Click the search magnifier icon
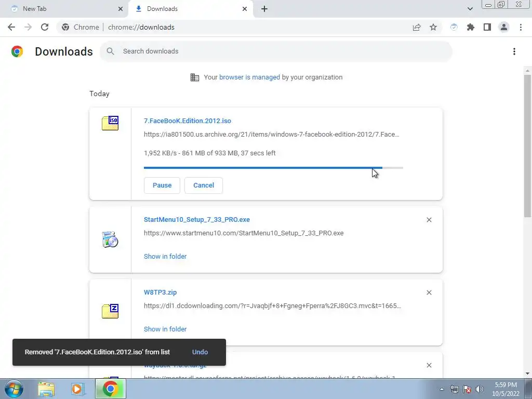This screenshot has width=532, height=399. 110,51
